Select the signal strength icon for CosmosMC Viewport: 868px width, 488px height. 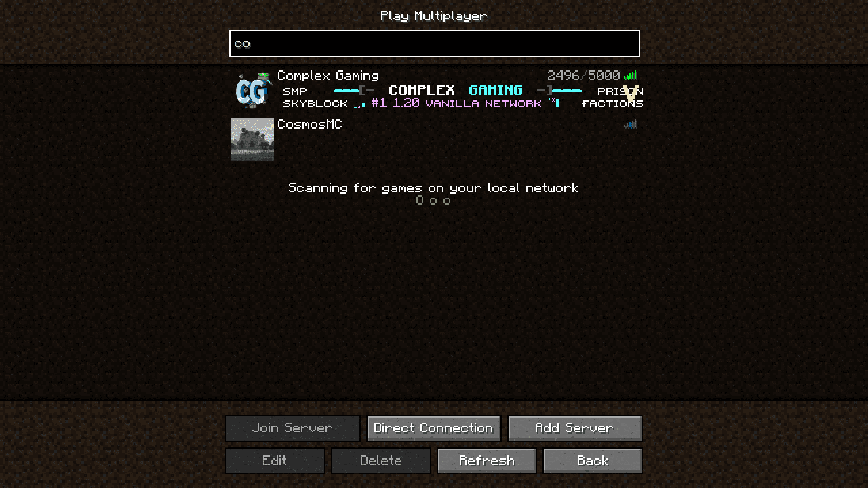point(630,123)
